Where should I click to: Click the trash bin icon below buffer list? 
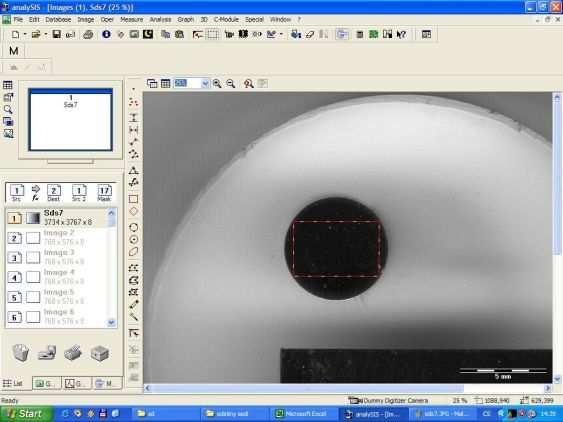pyautogui.click(x=21, y=353)
